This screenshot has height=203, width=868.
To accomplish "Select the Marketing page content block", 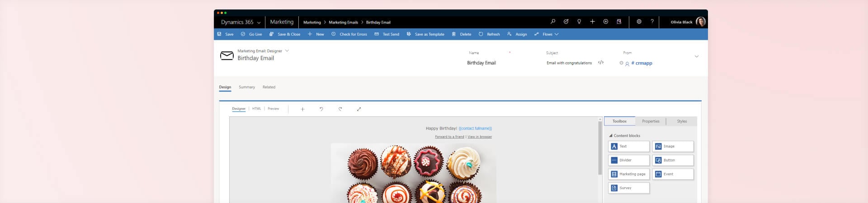I will coord(628,174).
